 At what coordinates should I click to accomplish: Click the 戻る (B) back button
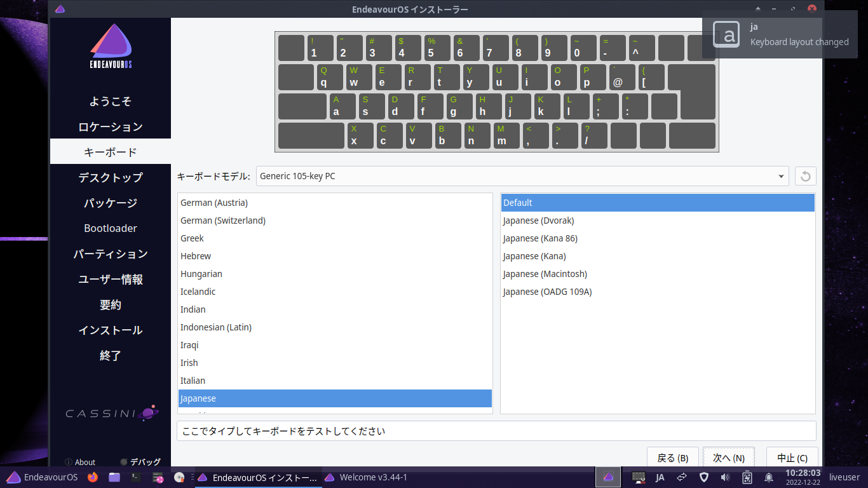pyautogui.click(x=673, y=457)
